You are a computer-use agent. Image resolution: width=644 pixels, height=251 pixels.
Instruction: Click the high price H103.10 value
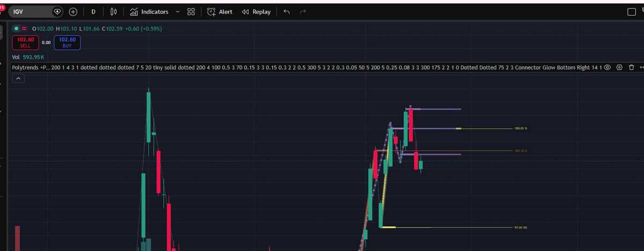coord(66,28)
